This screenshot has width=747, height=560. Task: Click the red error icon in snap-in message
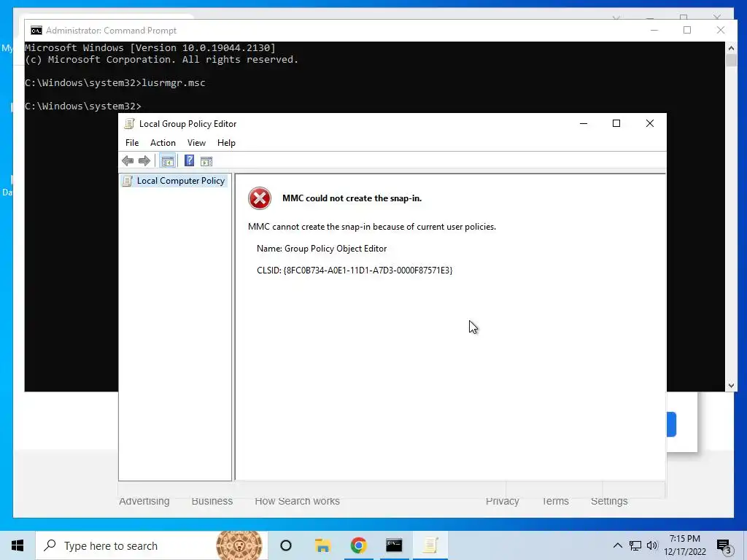pos(260,198)
